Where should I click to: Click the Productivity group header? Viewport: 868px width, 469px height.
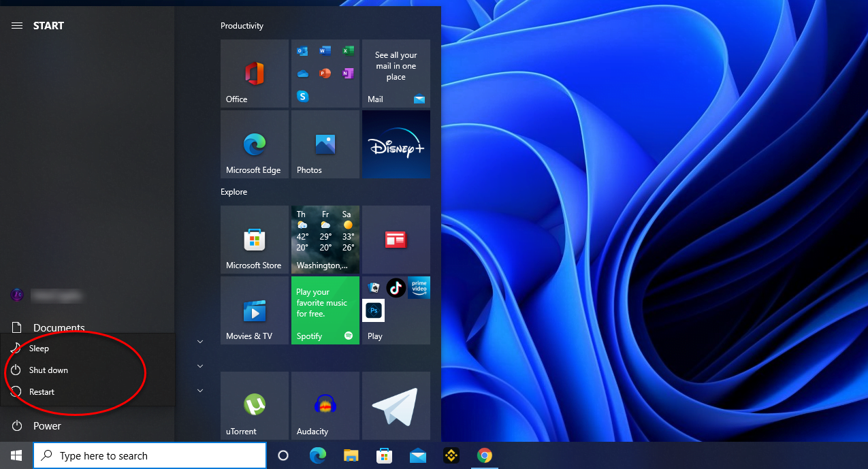point(242,26)
